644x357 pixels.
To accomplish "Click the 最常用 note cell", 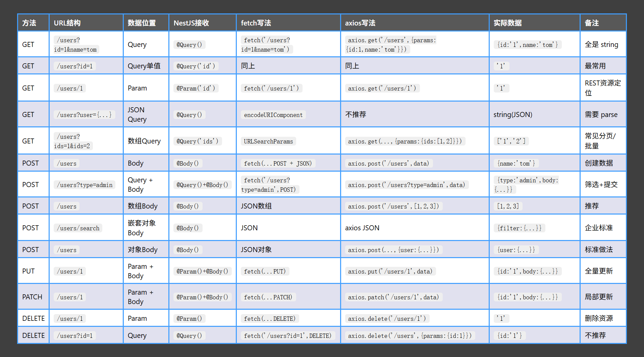I will click(x=603, y=66).
